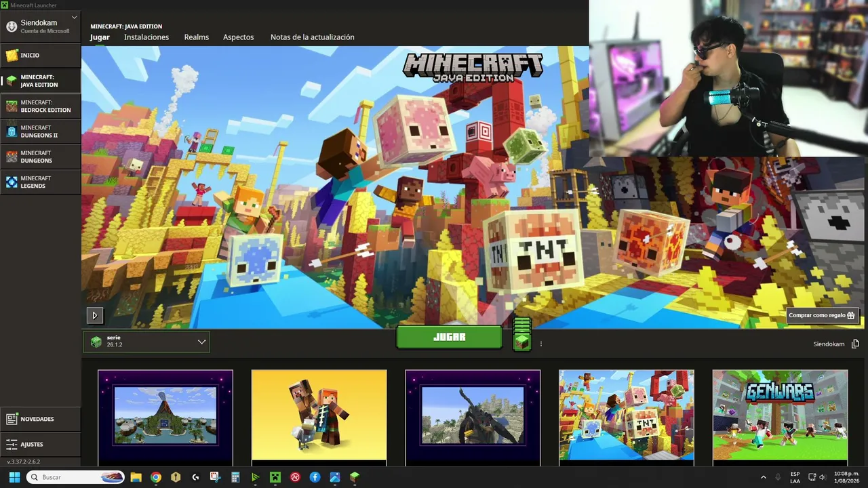Viewport: 868px width, 488px height.
Task: Open Google Chrome from the taskbar
Action: coord(156,477)
